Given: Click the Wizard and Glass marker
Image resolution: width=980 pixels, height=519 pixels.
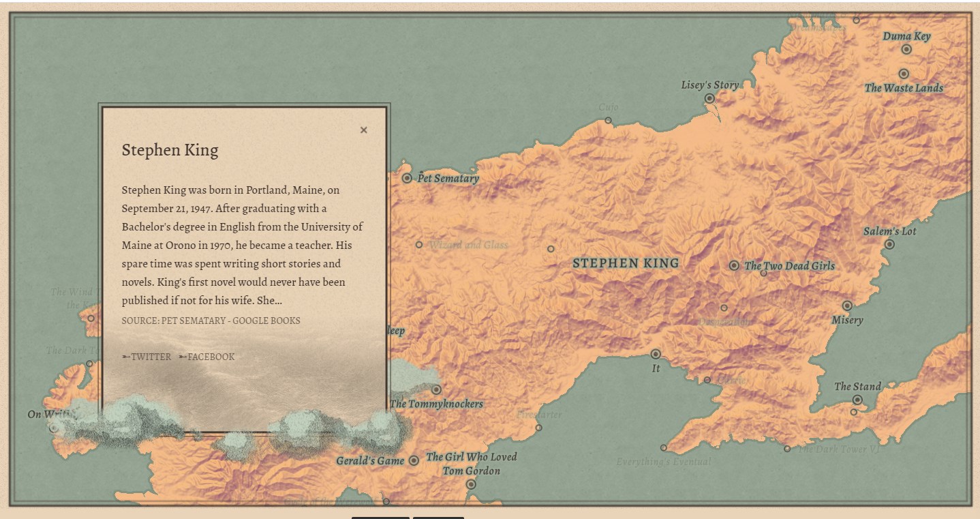Looking at the screenshot, I should [x=419, y=245].
